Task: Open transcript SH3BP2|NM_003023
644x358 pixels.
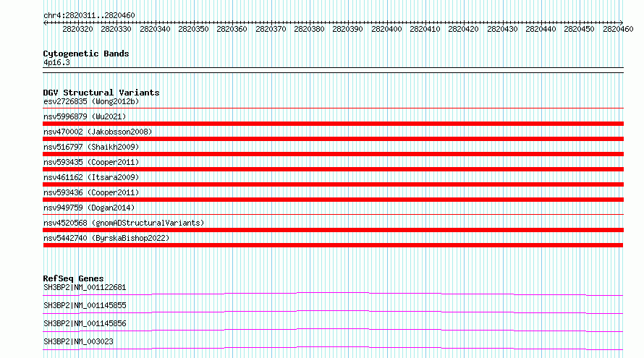Action: [x=78, y=341]
